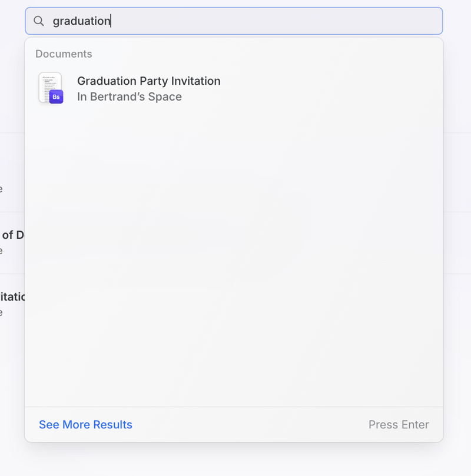Image resolution: width=471 pixels, height=476 pixels.
Task: Click the footer bar of the search popup
Action: [235, 424]
